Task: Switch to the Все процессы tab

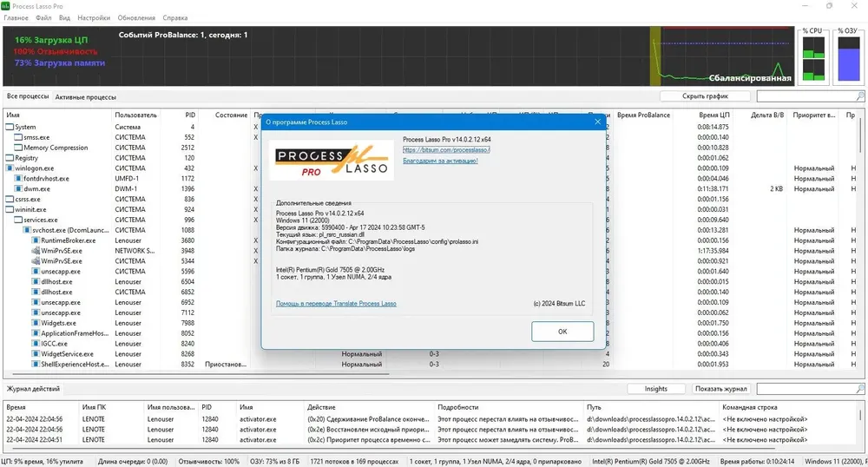Action: [28, 96]
